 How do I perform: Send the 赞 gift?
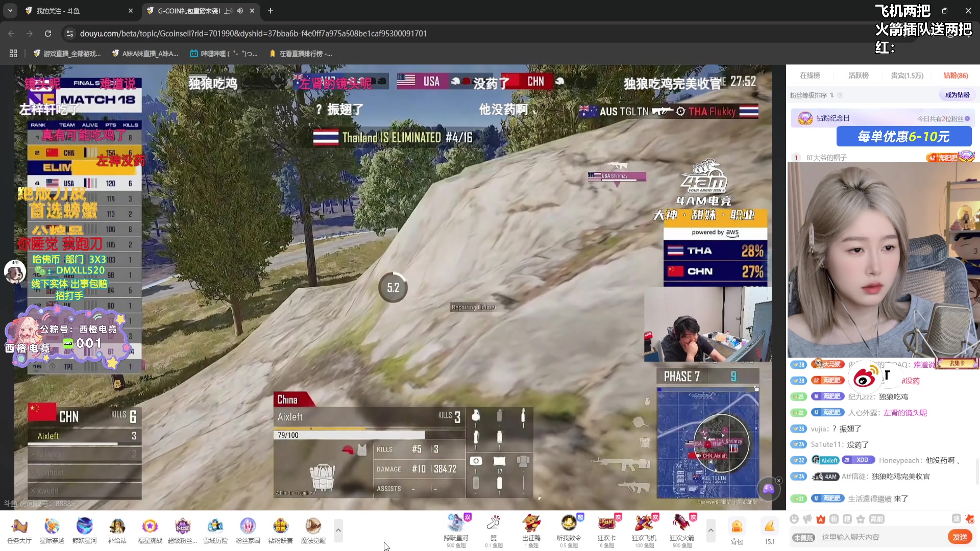(x=494, y=531)
